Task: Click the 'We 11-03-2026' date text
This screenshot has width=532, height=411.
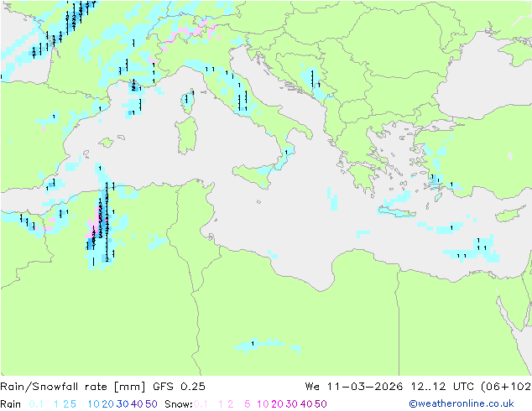Action: tap(354, 387)
